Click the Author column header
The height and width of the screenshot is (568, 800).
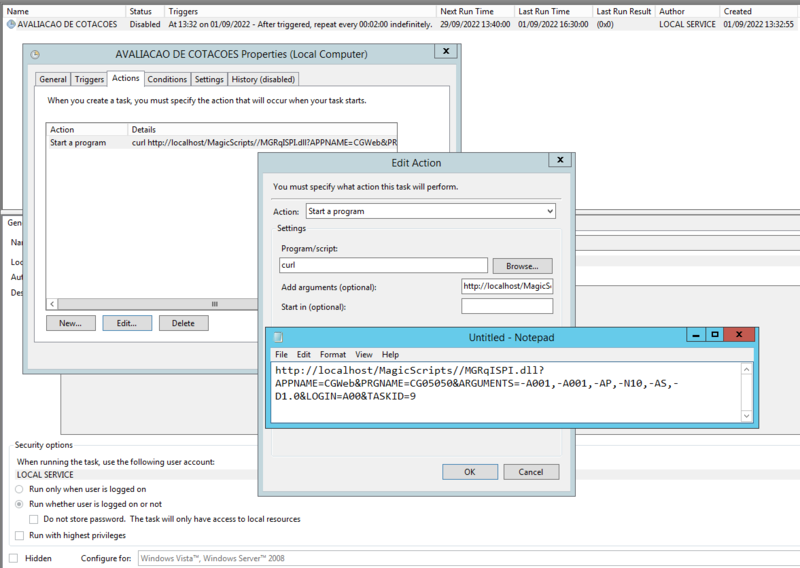[687, 11]
